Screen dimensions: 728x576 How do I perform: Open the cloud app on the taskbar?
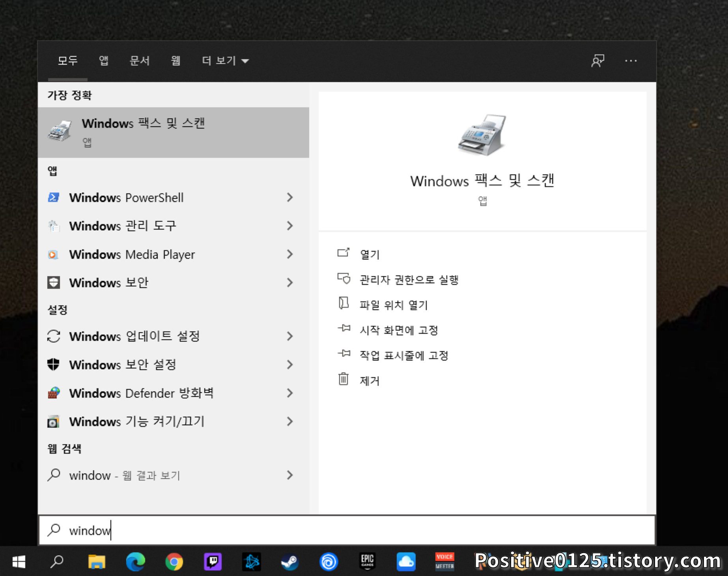pyautogui.click(x=406, y=562)
